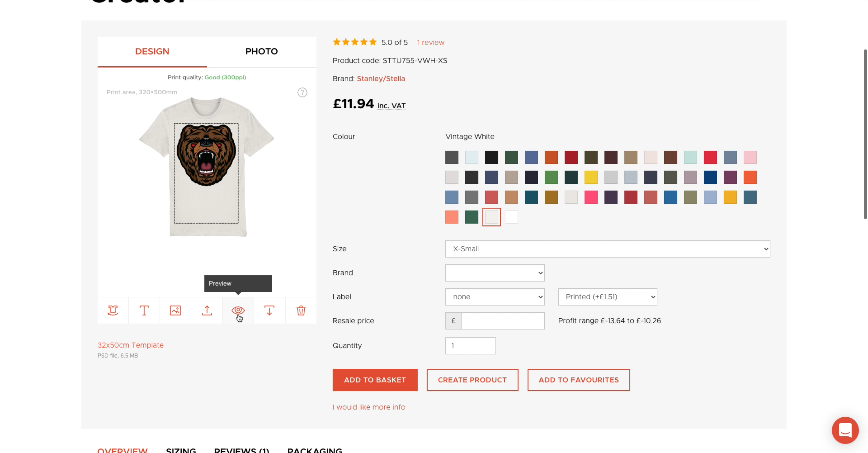868x453 pixels.
Task: Click the align-to-bottom arrow icon
Action: point(269,310)
